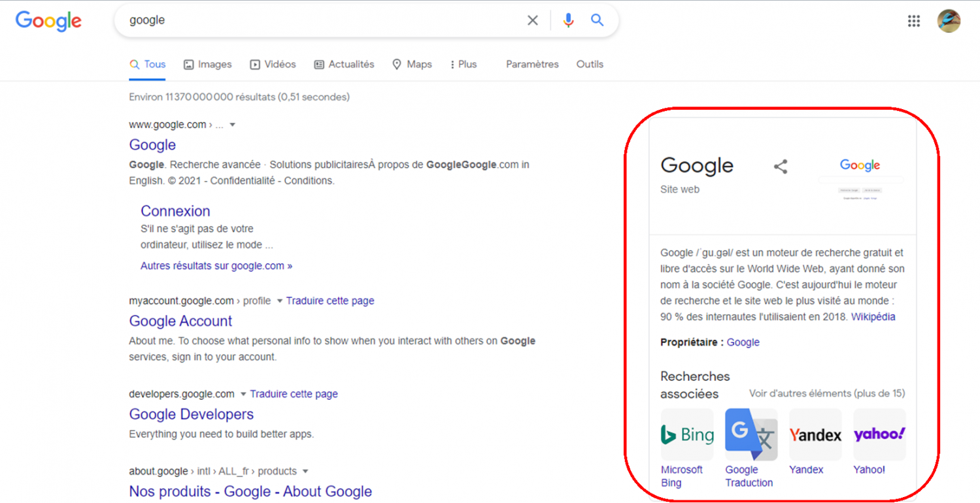980x503 pixels.
Task: Open the Connexion sitelink
Action: 175,211
